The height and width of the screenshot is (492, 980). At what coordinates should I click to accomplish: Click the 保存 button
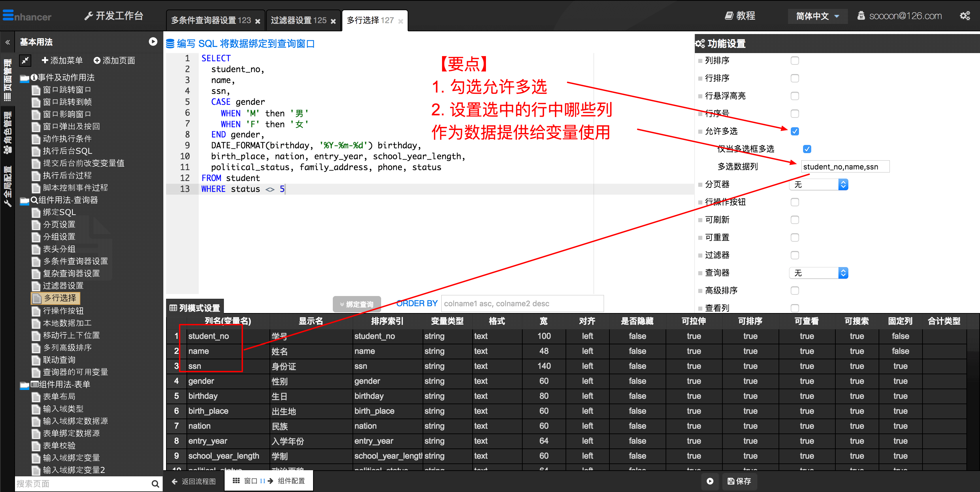739,481
